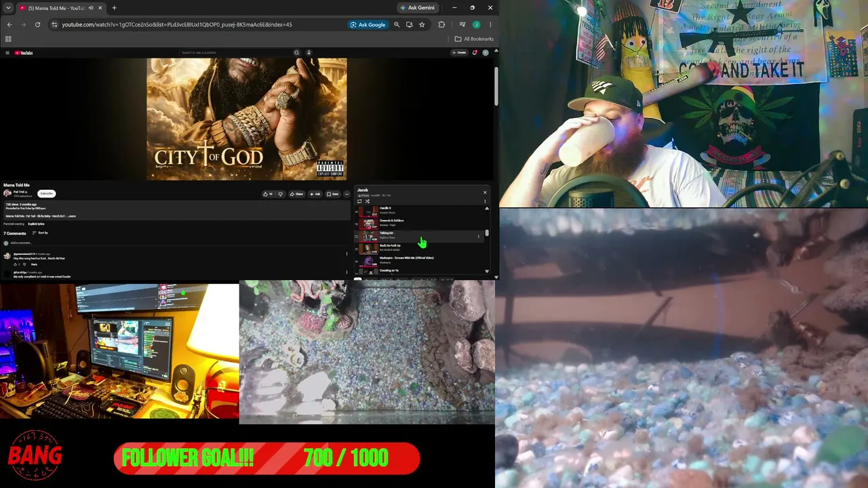This screenshot has width=868, height=488.
Task: Start voice search with the microphone icon
Action: click(x=309, y=52)
